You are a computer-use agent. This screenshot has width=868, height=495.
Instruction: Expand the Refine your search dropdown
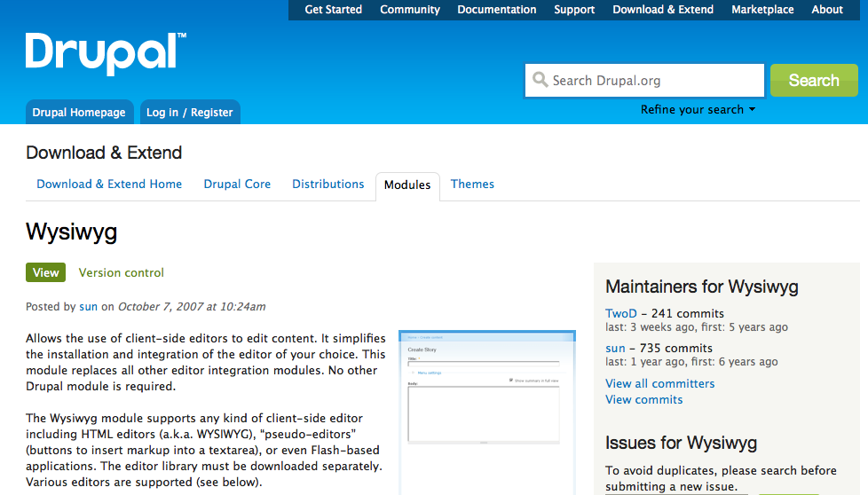(x=698, y=110)
